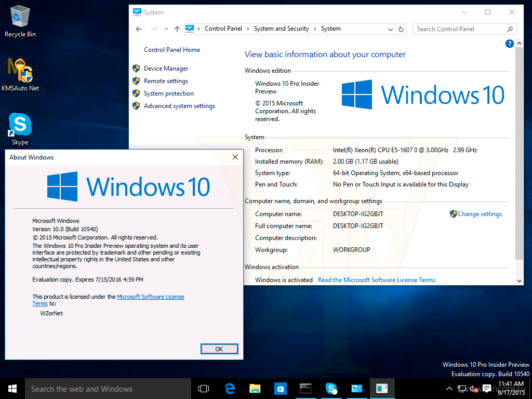Viewport: 532px width, 399px height.
Task: Refresh the System control panel page
Action: pos(401,29)
